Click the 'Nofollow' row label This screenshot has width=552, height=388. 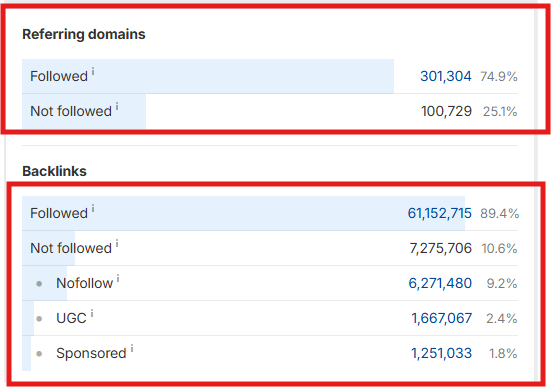[84, 283]
